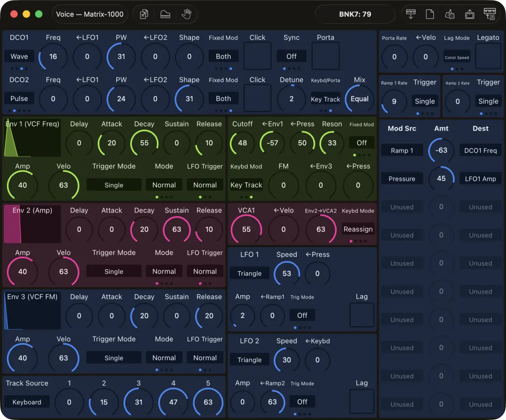
Task: Toggle the LFO 1 Lag checkbox
Action: 362,315
